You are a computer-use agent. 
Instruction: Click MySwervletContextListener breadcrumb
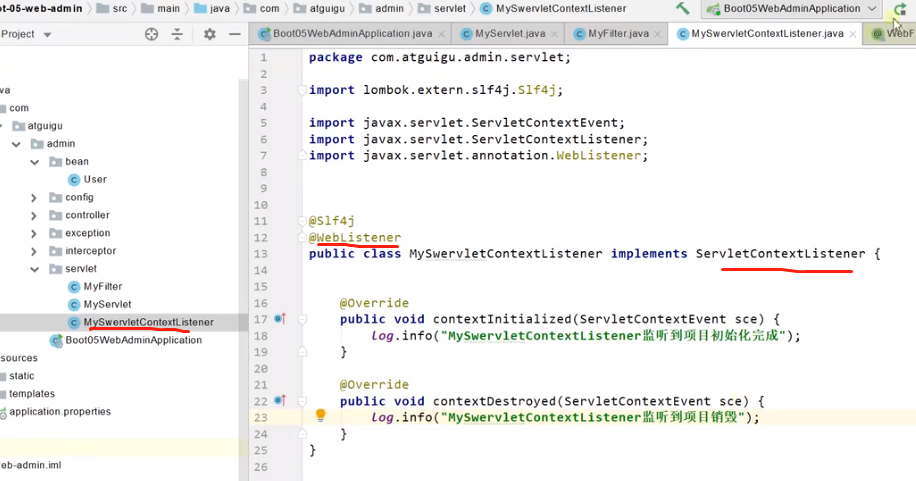point(553,9)
